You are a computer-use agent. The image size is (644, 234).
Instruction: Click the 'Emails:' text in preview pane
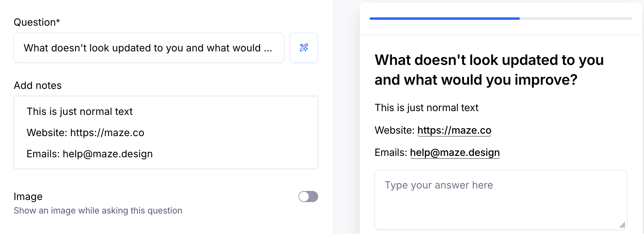pyautogui.click(x=391, y=152)
